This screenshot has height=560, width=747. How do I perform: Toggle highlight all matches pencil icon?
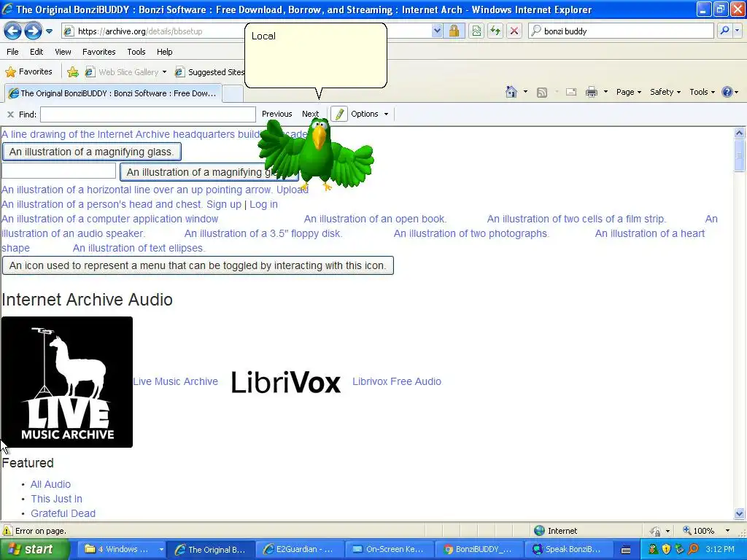339,114
